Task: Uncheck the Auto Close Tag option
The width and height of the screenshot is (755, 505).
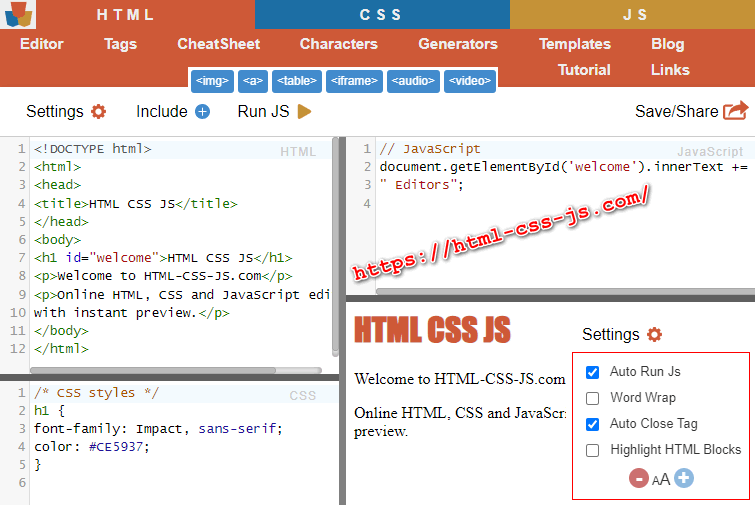Action: [592, 424]
